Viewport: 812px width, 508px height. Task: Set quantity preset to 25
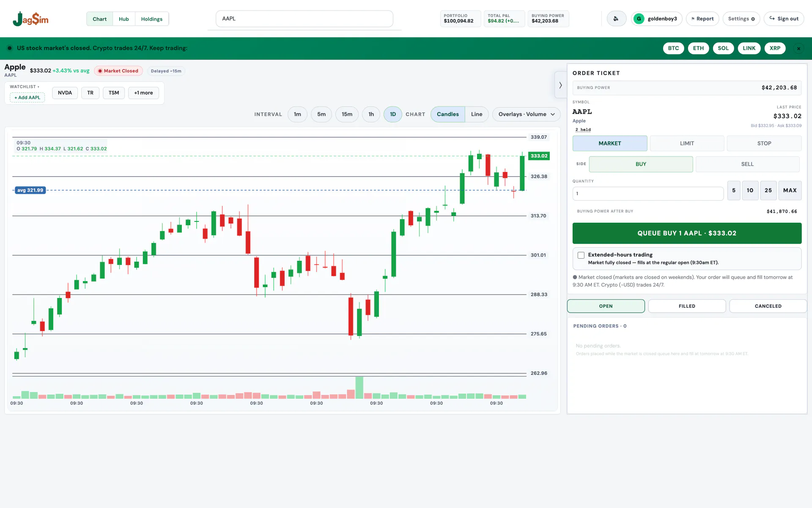768,190
